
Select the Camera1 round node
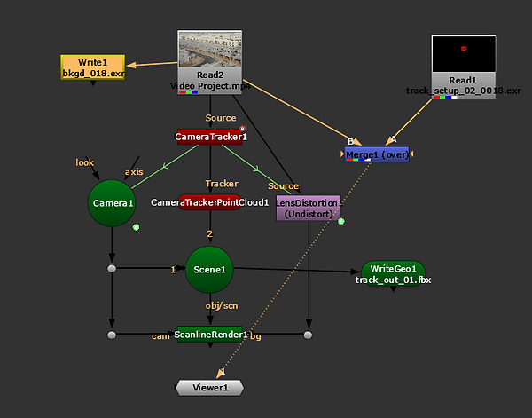[x=112, y=203]
